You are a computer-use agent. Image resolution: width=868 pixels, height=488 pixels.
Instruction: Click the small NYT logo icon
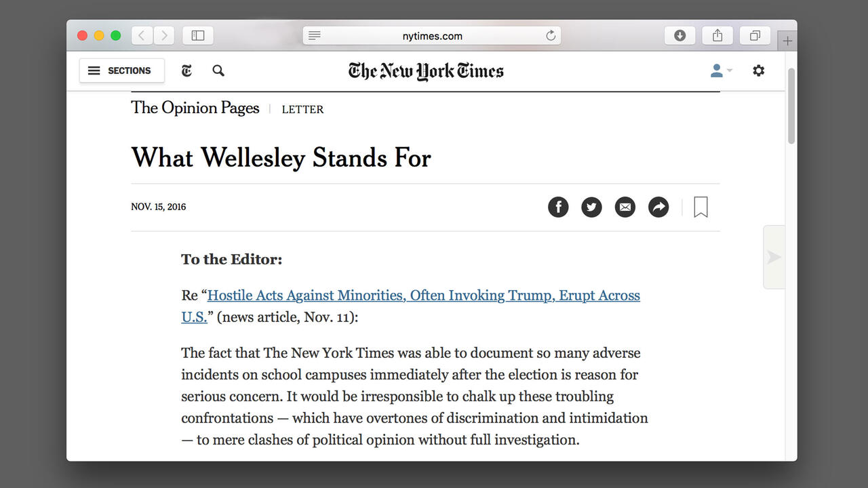pyautogui.click(x=186, y=70)
